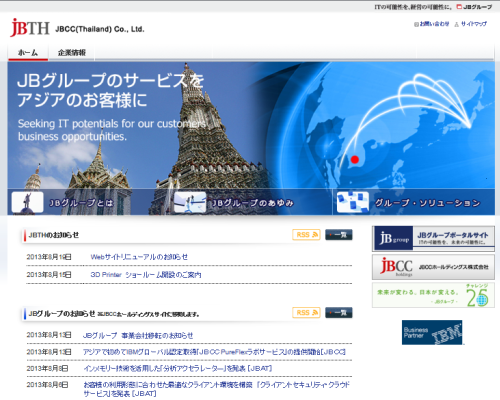Click the チャレンジ25 banner
Image resolution: width=500 pixels, height=400 pixels.
[433, 295]
